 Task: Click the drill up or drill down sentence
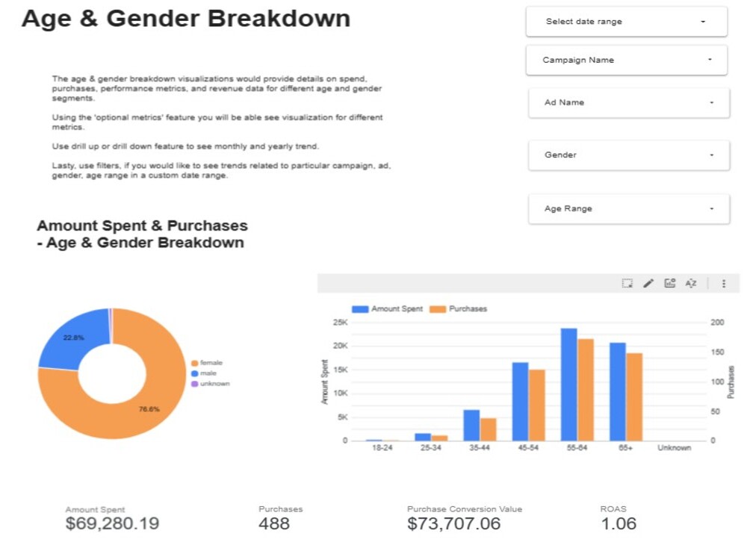tap(185, 146)
